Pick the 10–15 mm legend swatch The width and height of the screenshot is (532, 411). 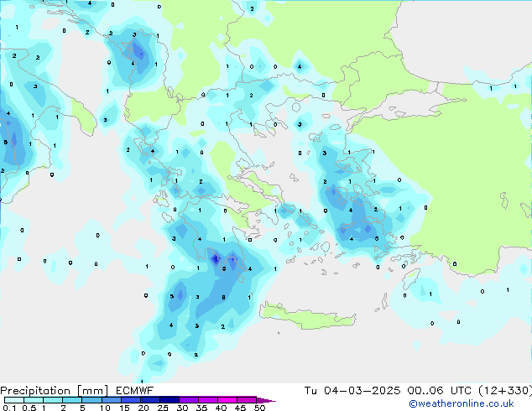(111, 400)
